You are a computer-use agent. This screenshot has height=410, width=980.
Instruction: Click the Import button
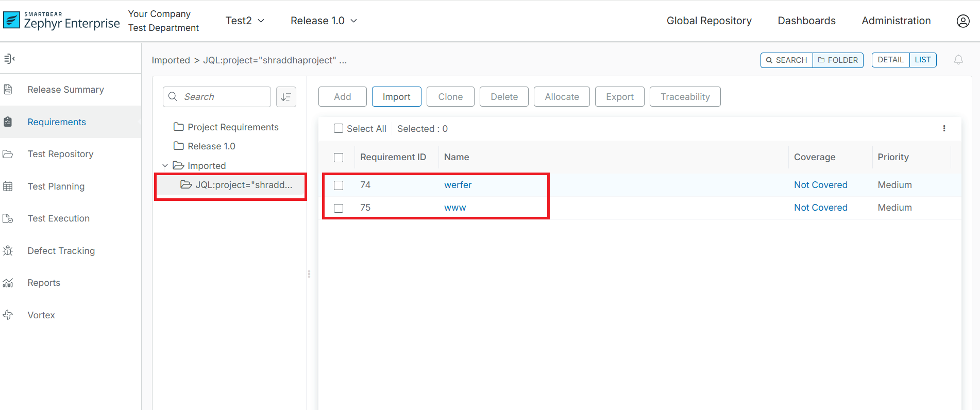396,97
